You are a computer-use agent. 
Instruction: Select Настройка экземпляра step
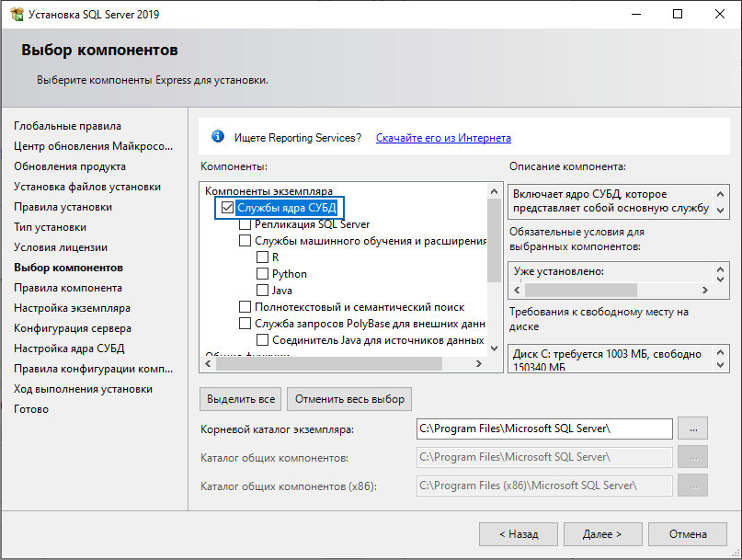point(72,308)
